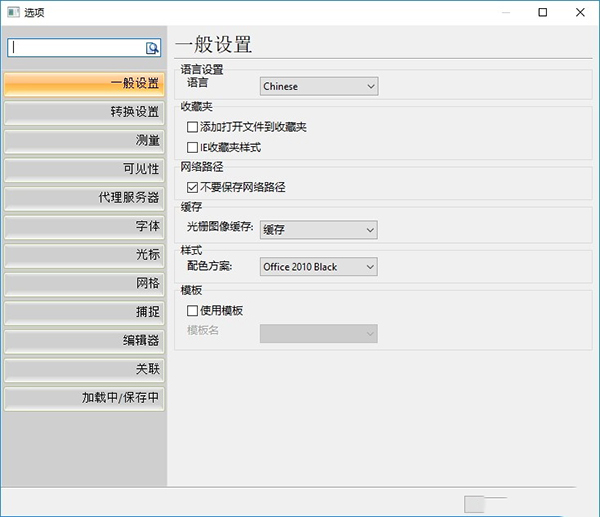Click the 选项 window app icon
Image resolution: width=600 pixels, height=517 pixels.
click(x=13, y=12)
